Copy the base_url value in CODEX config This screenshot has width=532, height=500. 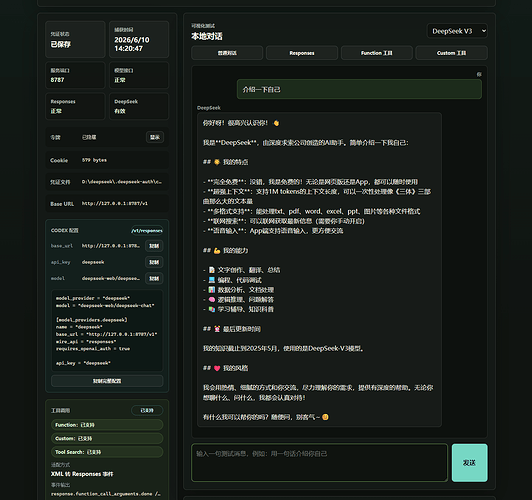click(154, 246)
